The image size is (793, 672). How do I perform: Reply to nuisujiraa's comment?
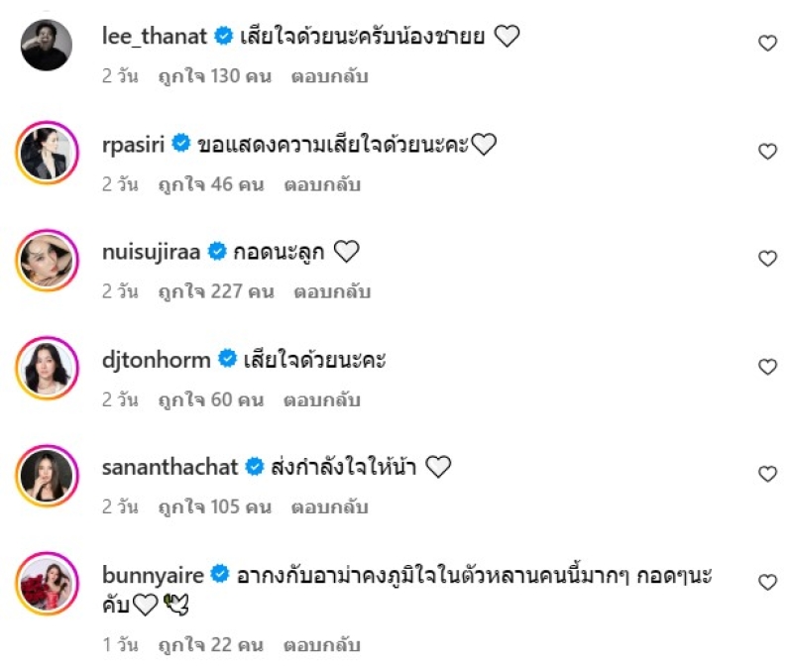pyautogui.click(x=331, y=292)
